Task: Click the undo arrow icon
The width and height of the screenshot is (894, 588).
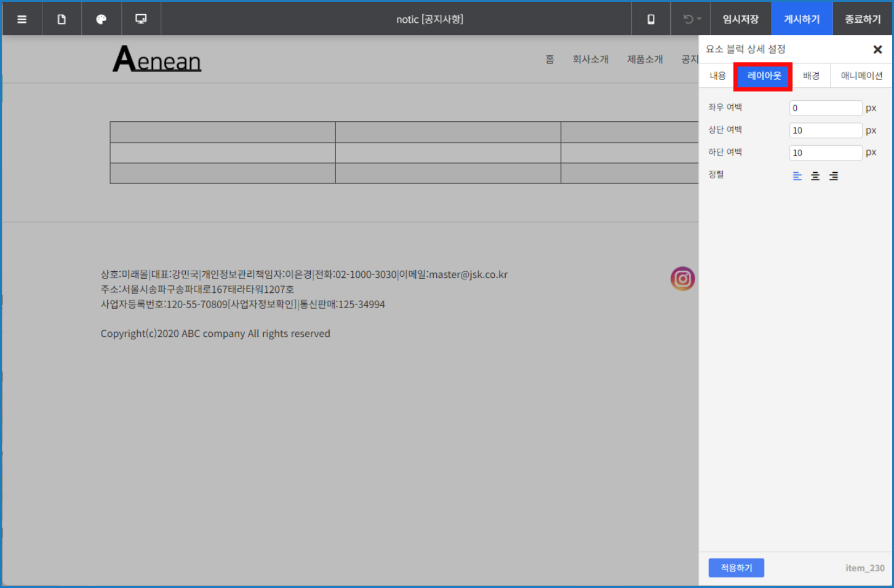Action: pos(688,19)
